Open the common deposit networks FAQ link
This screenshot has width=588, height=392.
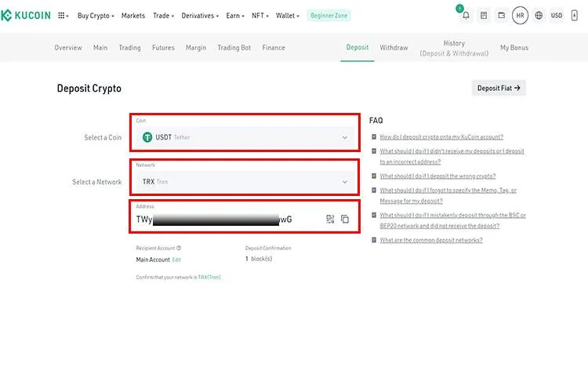(x=431, y=240)
